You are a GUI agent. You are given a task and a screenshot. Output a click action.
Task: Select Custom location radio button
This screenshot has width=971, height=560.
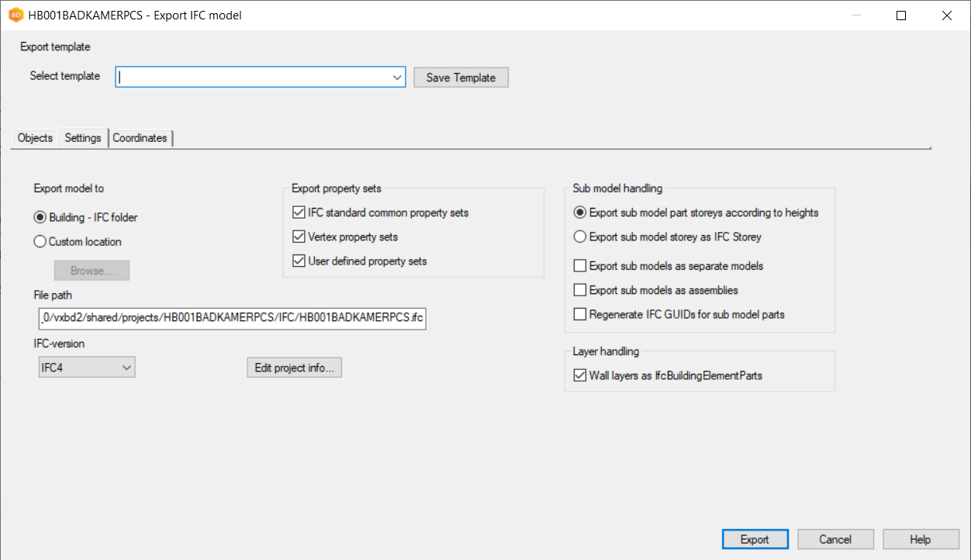40,242
